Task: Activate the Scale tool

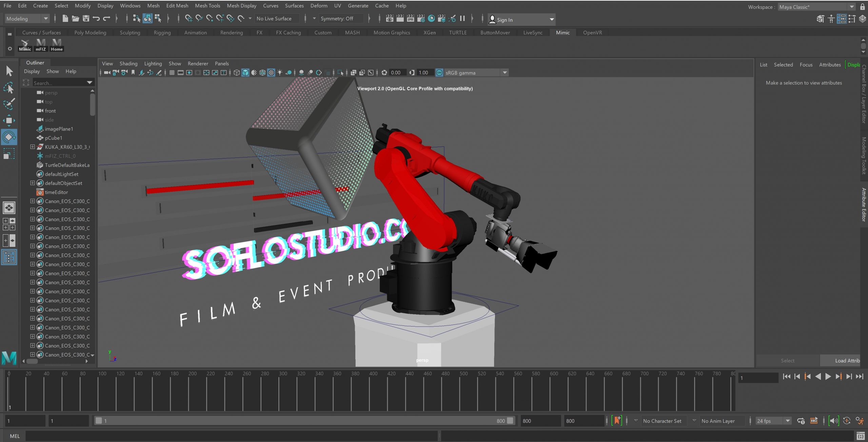Action: [x=9, y=154]
